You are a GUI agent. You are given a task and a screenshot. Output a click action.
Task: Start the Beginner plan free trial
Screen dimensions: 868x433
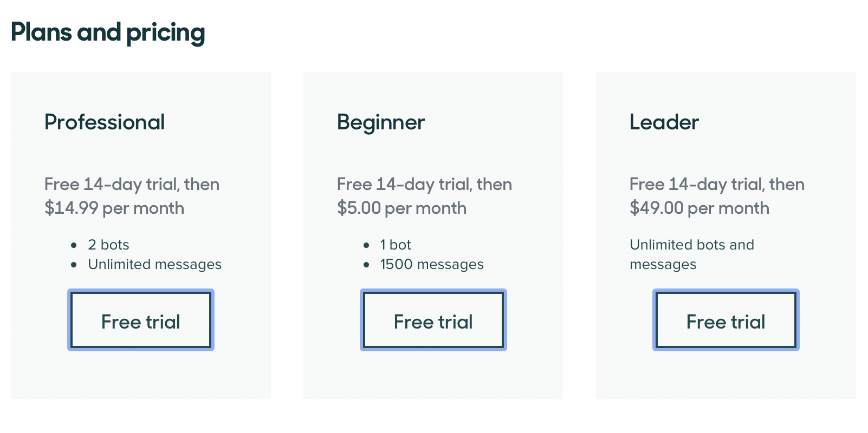(x=433, y=320)
